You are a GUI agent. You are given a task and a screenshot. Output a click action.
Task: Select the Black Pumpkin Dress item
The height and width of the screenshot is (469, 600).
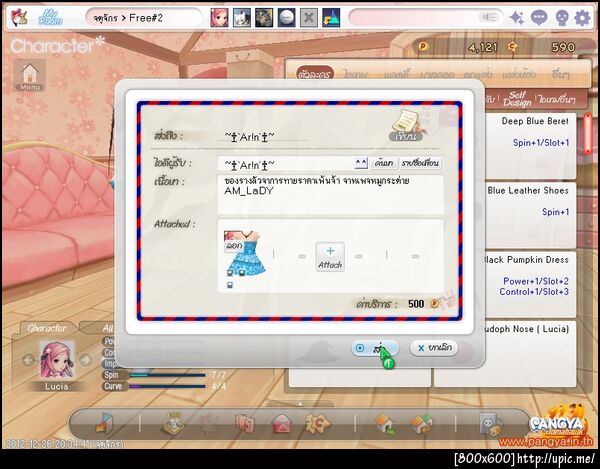(x=530, y=284)
